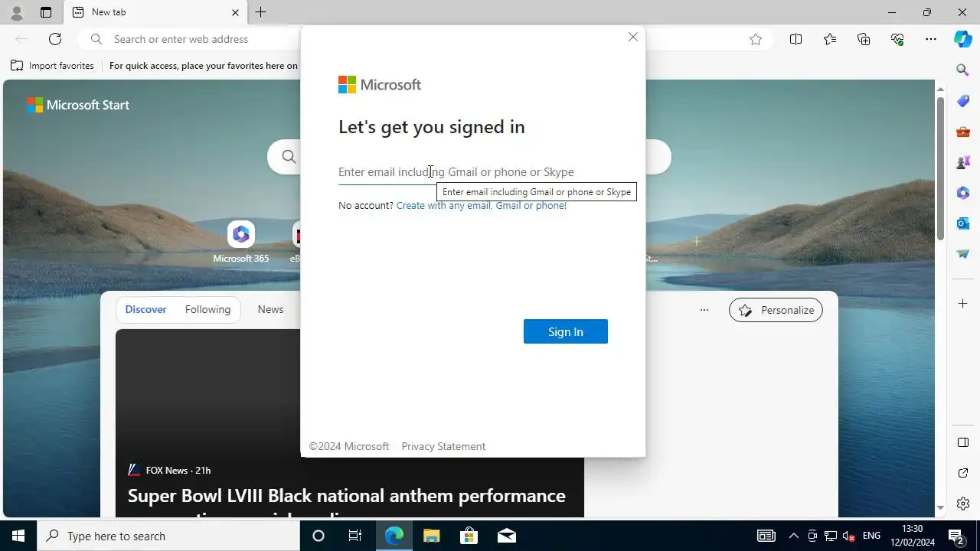Toggle sidebar layout icon near bottom
This screenshot has width=980, height=551.
pyautogui.click(x=963, y=442)
